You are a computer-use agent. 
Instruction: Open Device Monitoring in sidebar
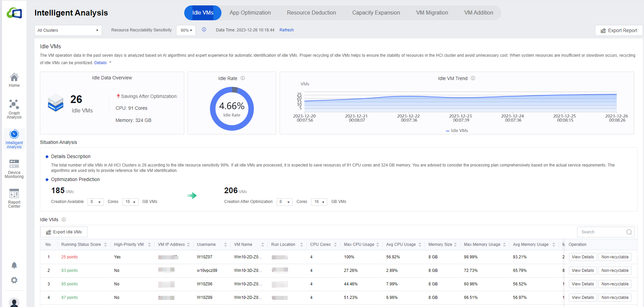pos(14,169)
